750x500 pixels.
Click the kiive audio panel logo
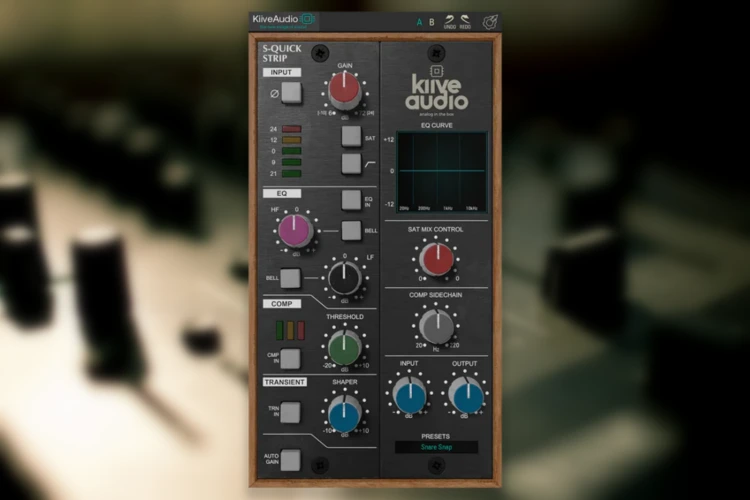(436, 91)
